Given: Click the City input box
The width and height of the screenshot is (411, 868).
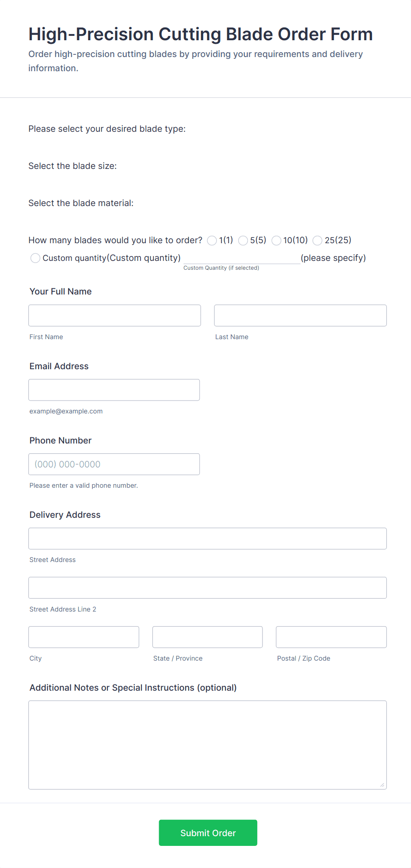Looking at the screenshot, I should 84,637.
